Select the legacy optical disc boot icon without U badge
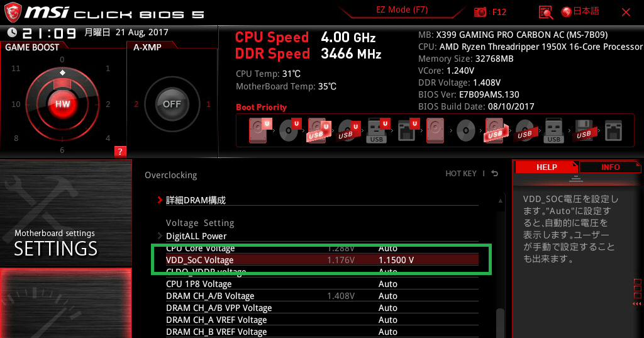This screenshot has width=644, height=338. pyautogui.click(x=466, y=131)
